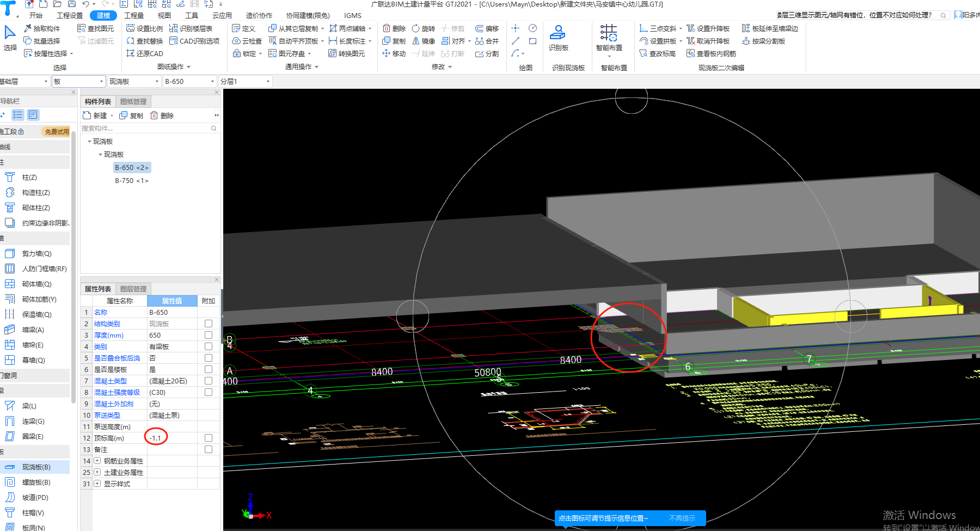Switch to the 工程量 ribbon tab

pyautogui.click(x=134, y=15)
